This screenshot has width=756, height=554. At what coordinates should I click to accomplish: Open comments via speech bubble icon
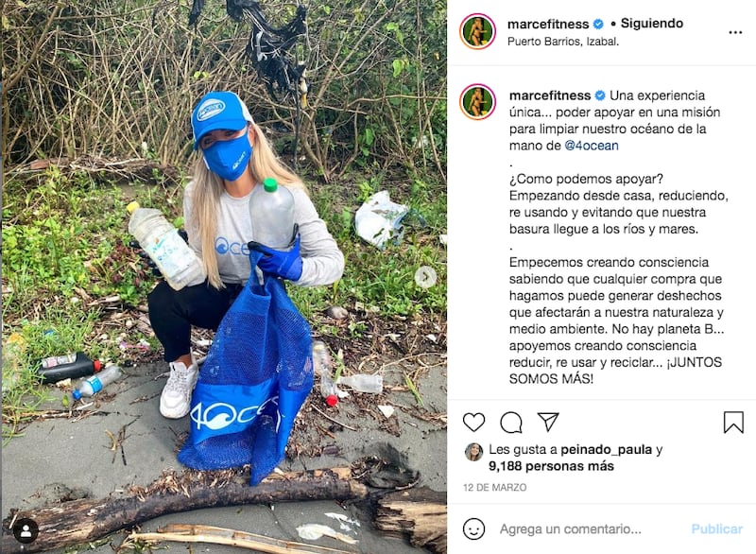pyautogui.click(x=511, y=423)
